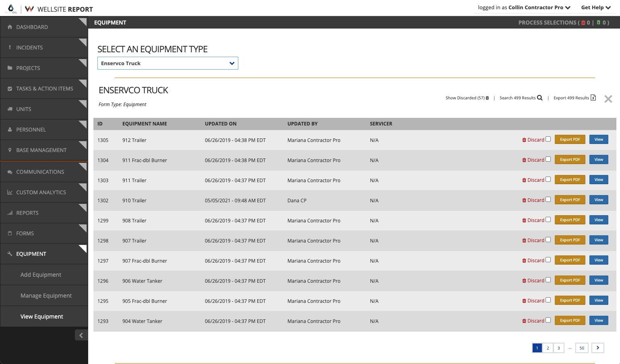
Task: Click the '906 Water Tanker' name cell
Action: (x=142, y=281)
